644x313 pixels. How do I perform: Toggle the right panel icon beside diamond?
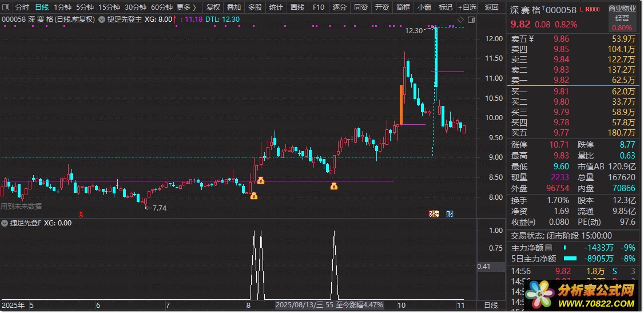[x=471, y=19]
